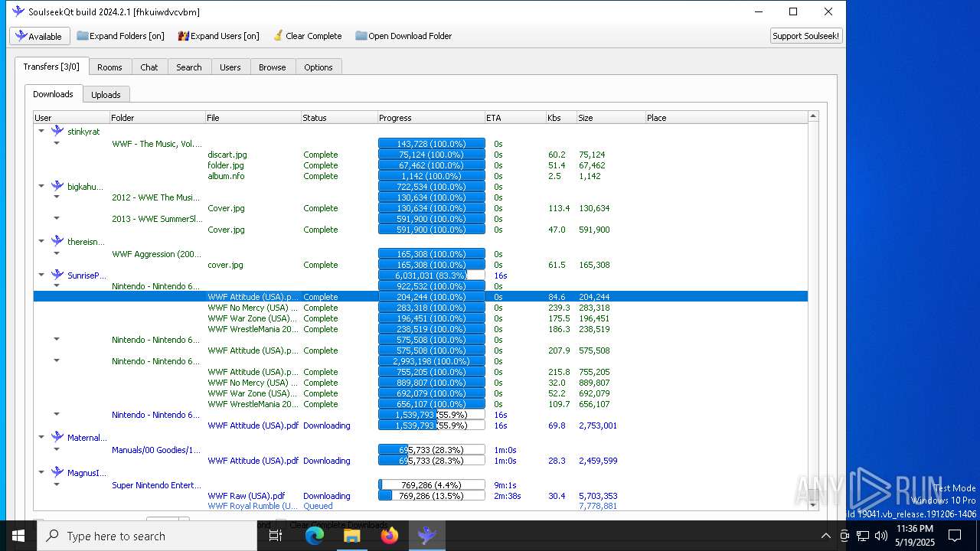
Task: Click Clear Complete broom button
Action: click(307, 36)
